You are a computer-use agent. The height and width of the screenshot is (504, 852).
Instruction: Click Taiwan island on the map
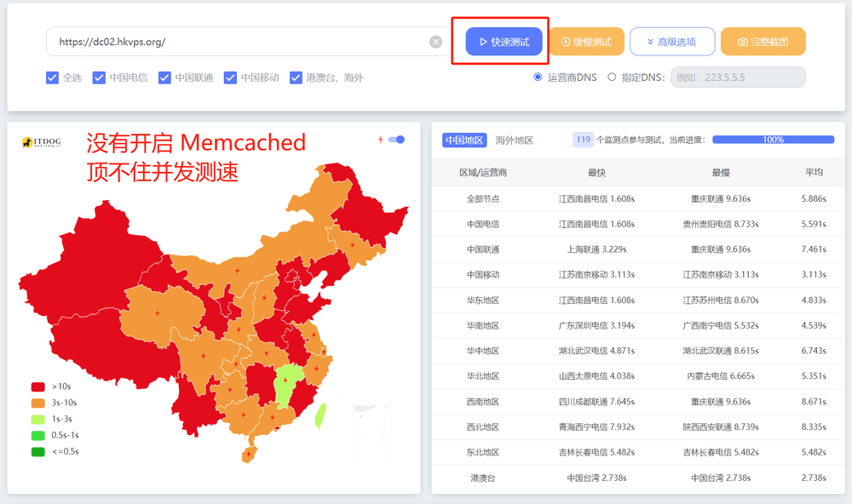tap(320, 415)
